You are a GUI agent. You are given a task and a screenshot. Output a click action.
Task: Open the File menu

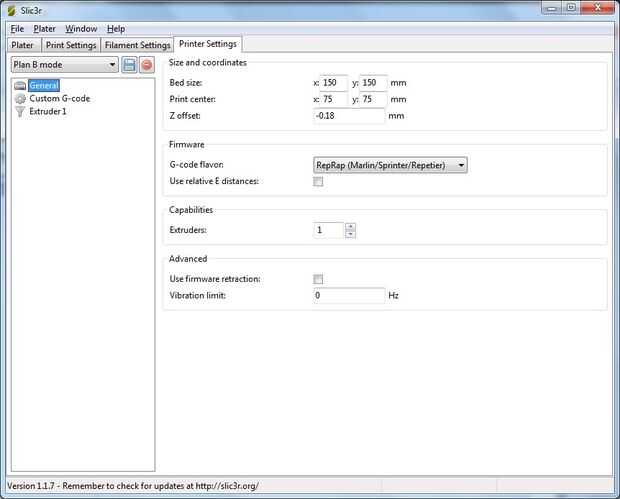[x=17, y=29]
